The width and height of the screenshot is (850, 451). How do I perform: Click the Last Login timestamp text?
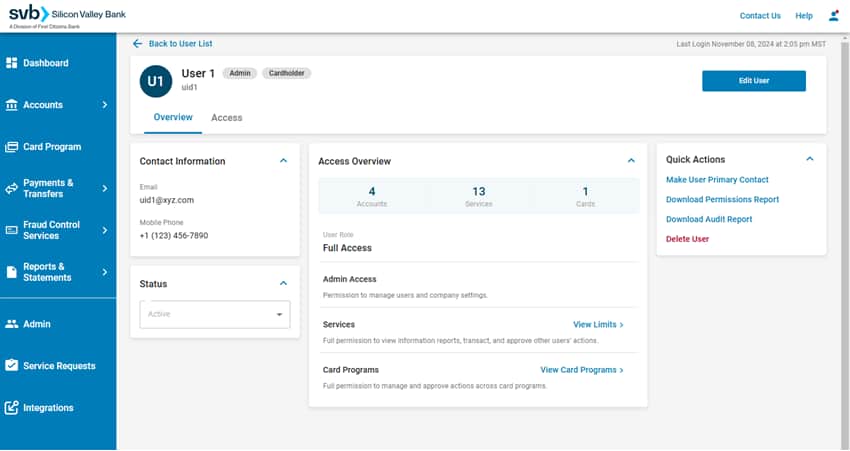(x=751, y=44)
